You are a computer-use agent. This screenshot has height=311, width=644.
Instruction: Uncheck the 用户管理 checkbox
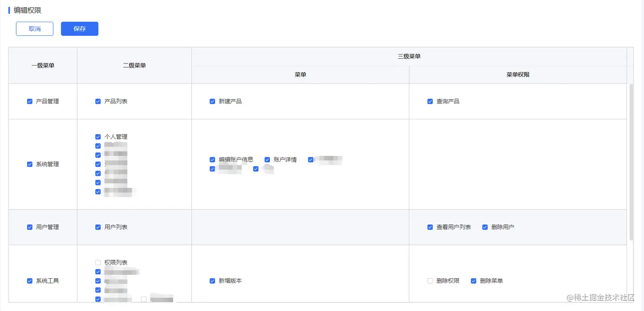(30, 227)
